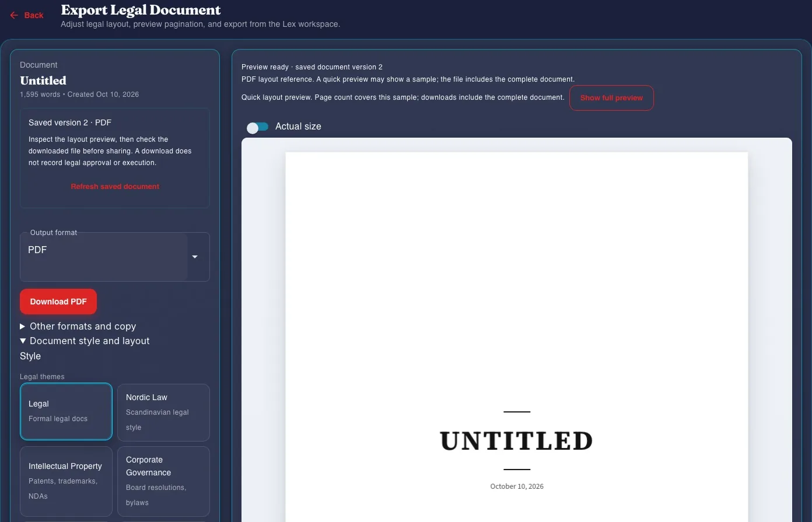
Task: Collapse Document style and layout section
Action: [85, 341]
